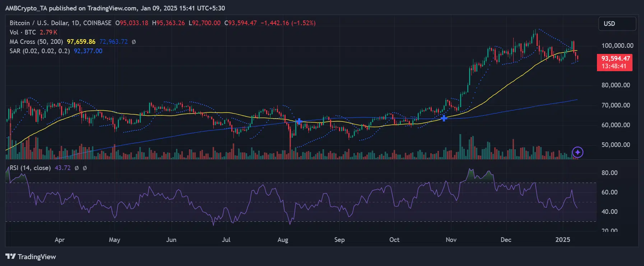The image size is (644, 266).
Task: Click the 80.00 RSI axis label
Action: coord(610,173)
